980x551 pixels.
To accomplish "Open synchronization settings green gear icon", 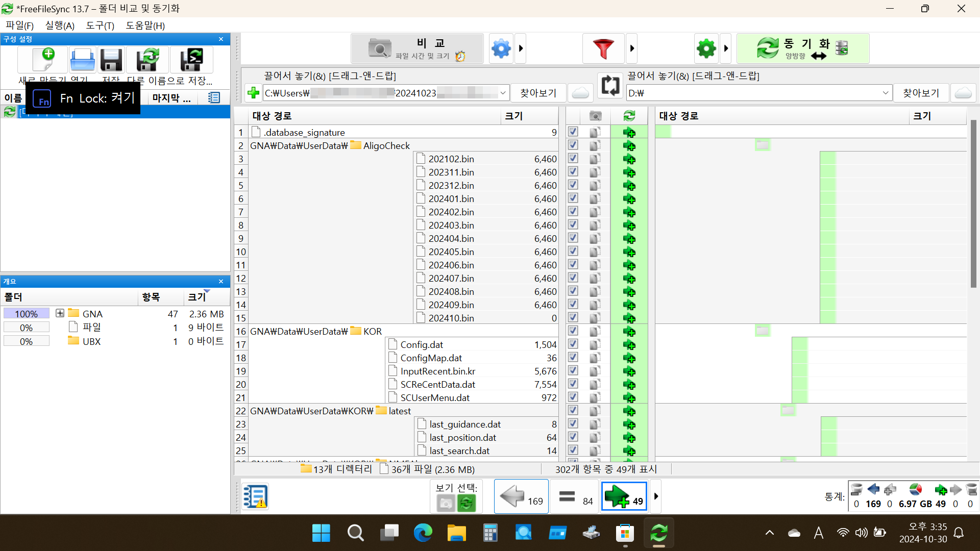I will (706, 48).
